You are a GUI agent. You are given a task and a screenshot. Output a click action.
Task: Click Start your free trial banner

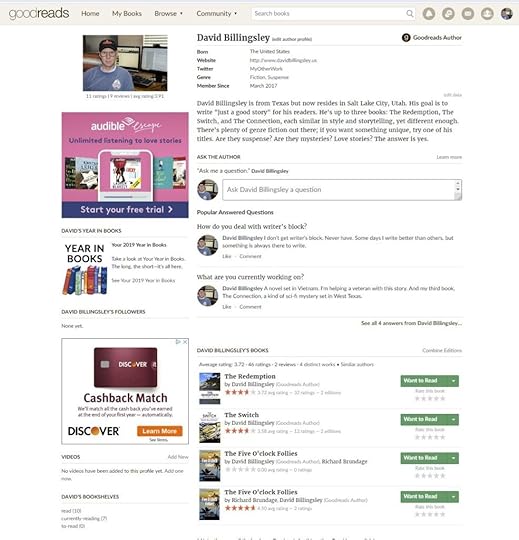[x=125, y=210]
